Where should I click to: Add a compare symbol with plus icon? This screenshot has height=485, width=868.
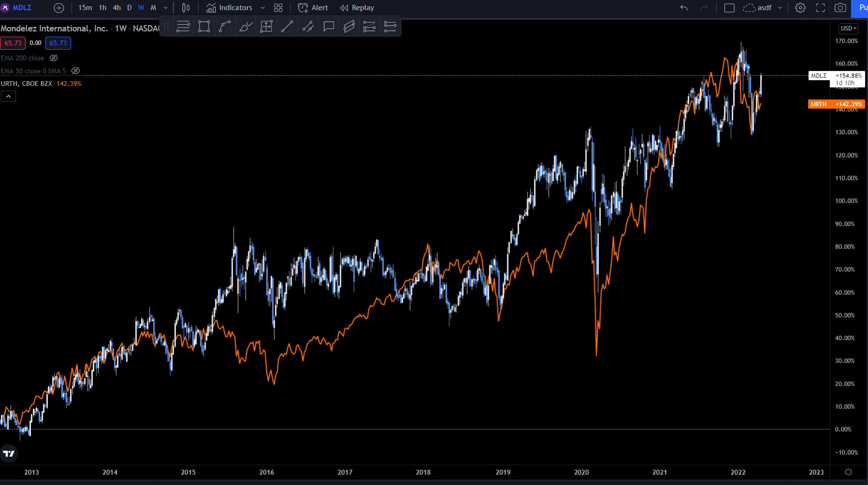click(59, 8)
